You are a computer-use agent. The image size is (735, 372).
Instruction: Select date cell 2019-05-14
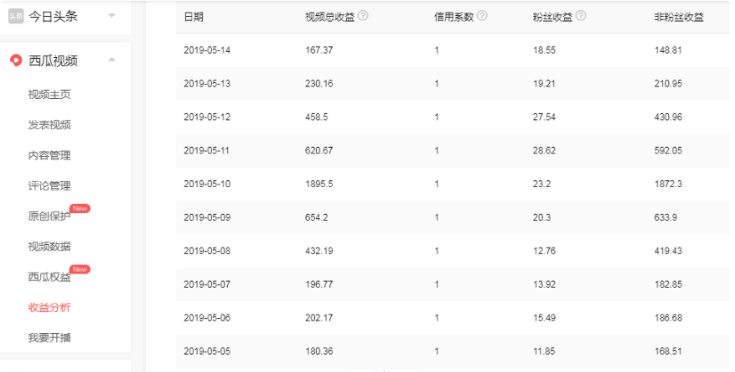(x=207, y=50)
